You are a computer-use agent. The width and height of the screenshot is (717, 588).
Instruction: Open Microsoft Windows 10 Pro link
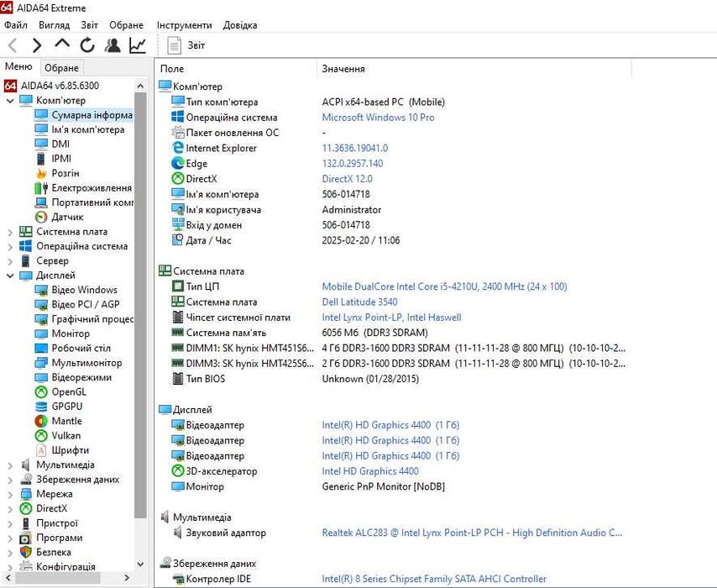[378, 117]
